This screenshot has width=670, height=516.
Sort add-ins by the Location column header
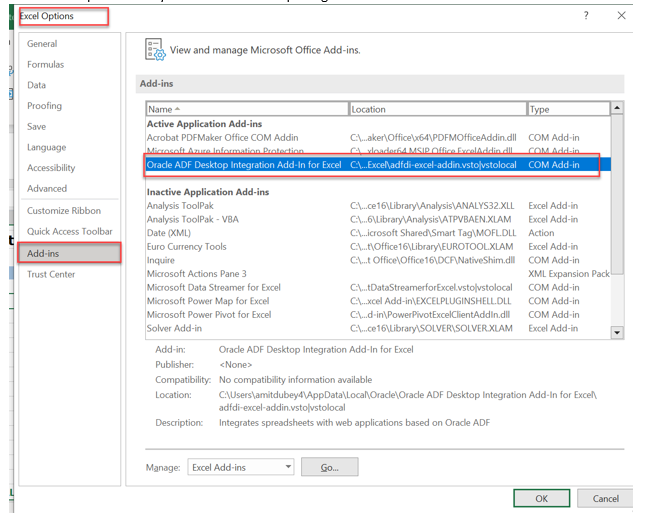438,109
